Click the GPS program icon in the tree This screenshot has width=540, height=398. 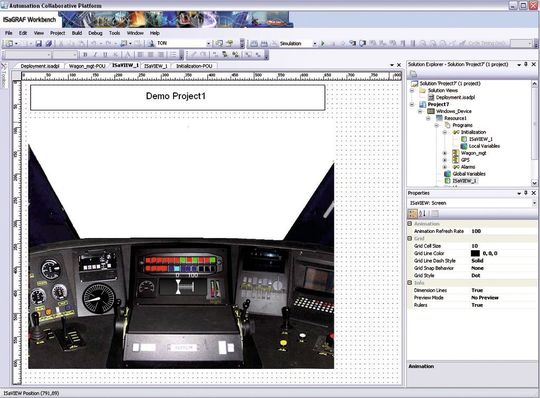[x=456, y=160]
